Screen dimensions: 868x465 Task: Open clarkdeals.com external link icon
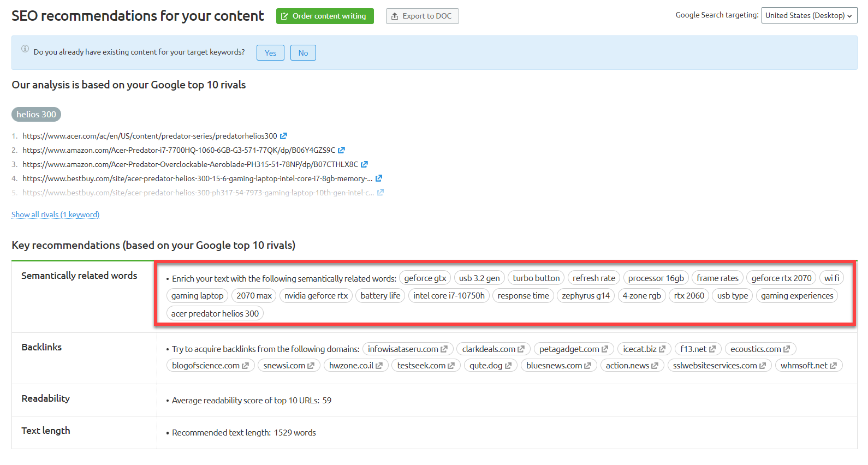[x=521, y=349]
